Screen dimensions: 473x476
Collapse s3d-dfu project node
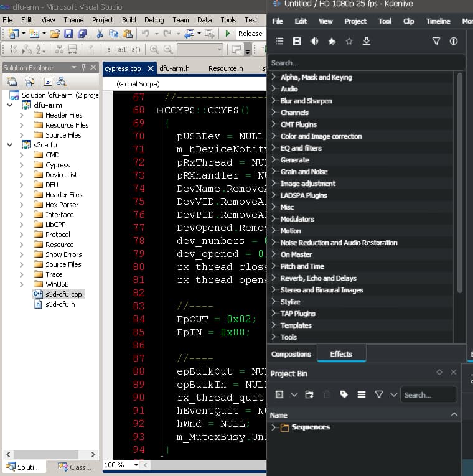click(x=10, y=145)
